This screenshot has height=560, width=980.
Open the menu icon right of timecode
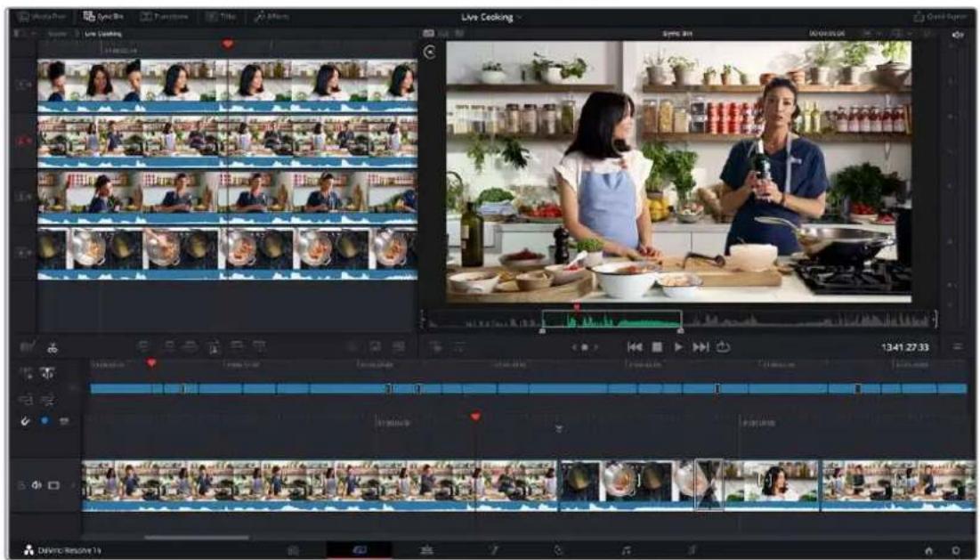[959, 347]
